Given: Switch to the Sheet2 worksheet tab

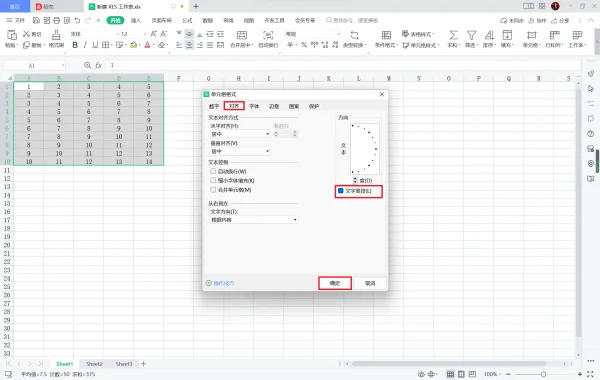Looking at the screenshot, I should click(94, 364).
